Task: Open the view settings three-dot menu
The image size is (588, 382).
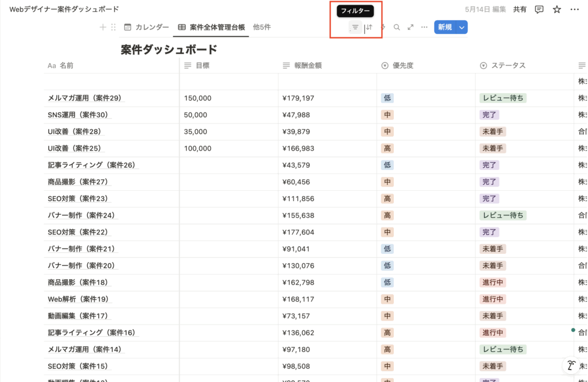Action: tap(424, 27)
